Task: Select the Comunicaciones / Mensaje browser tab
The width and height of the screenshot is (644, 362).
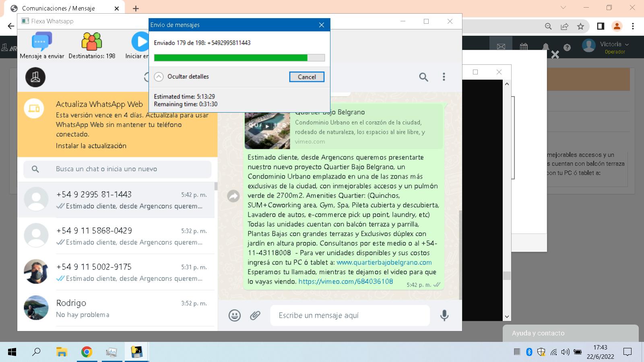Action: click(x=64, y=8)
